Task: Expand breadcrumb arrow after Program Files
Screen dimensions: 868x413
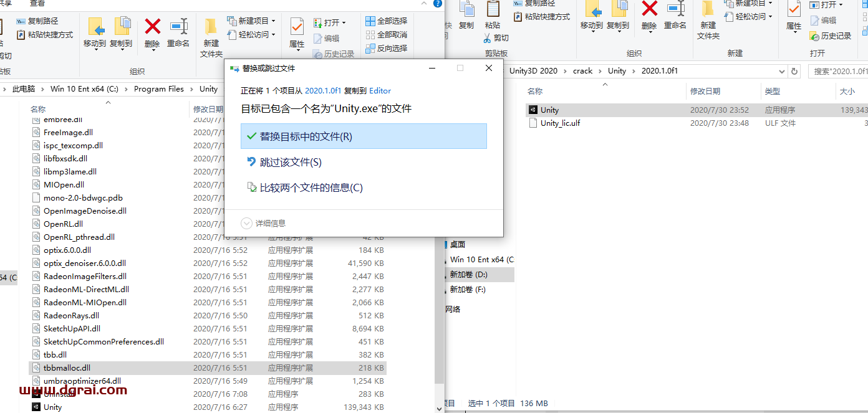Action: pyautogui.click(x=192, y=89)
